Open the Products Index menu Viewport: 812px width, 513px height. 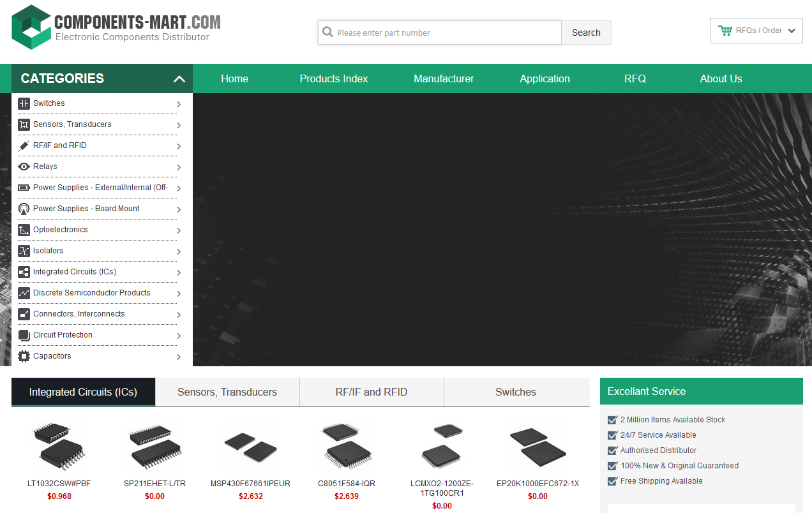point(334,78)
